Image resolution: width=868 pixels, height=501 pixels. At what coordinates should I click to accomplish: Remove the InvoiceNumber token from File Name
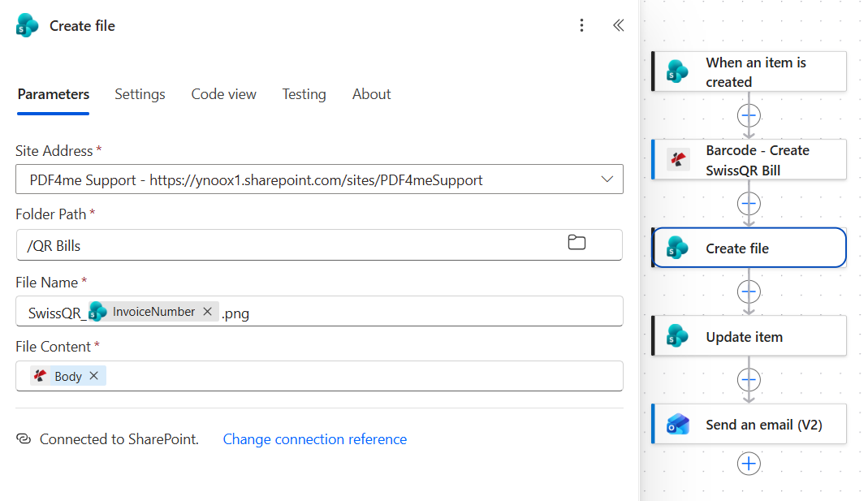pyautogui.click(x=208, y=312)
